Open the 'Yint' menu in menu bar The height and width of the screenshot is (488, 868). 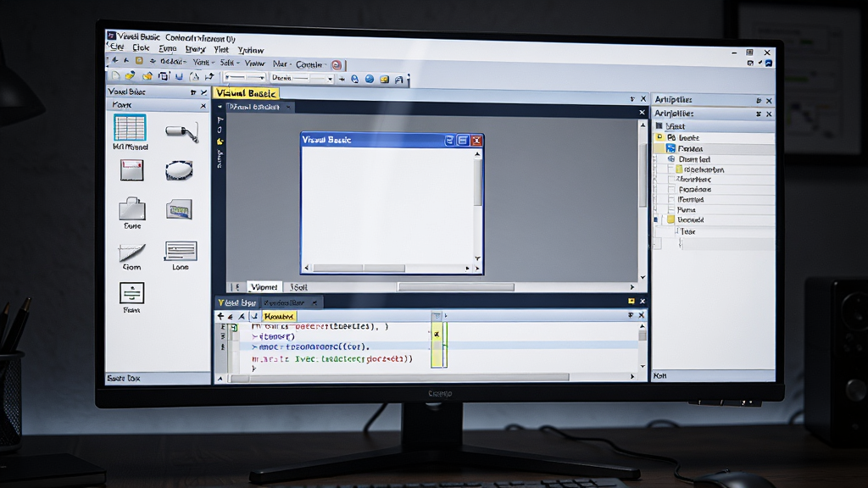221,49
